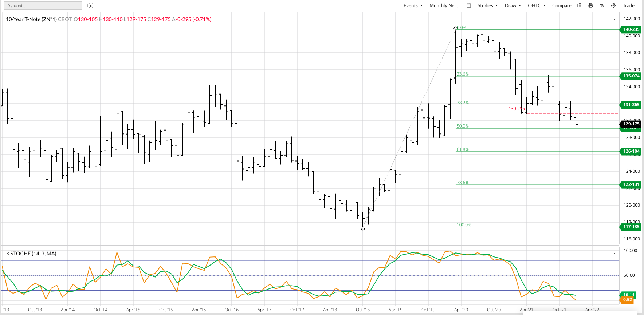Change chart type from OHLC dropdown
Viewport: 644px width, 315px height.
537,5
